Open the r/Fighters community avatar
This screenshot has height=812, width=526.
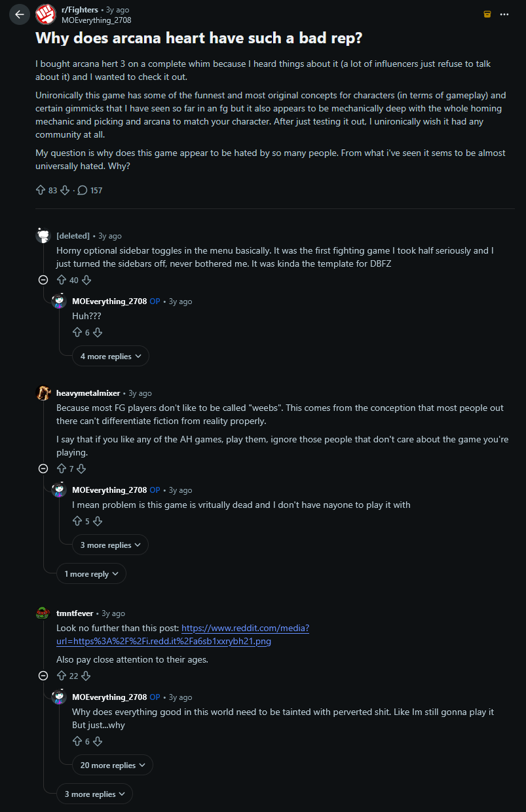45,14
